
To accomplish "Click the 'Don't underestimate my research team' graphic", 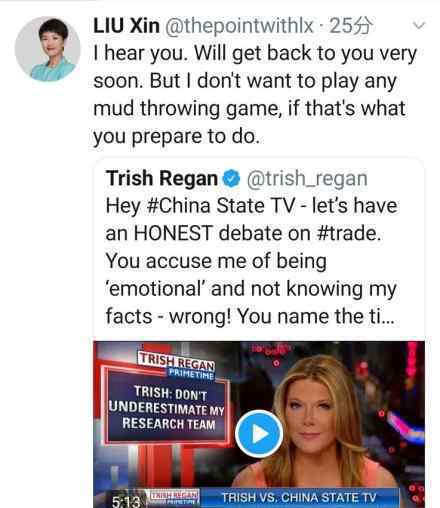I will tap(166, 409).
